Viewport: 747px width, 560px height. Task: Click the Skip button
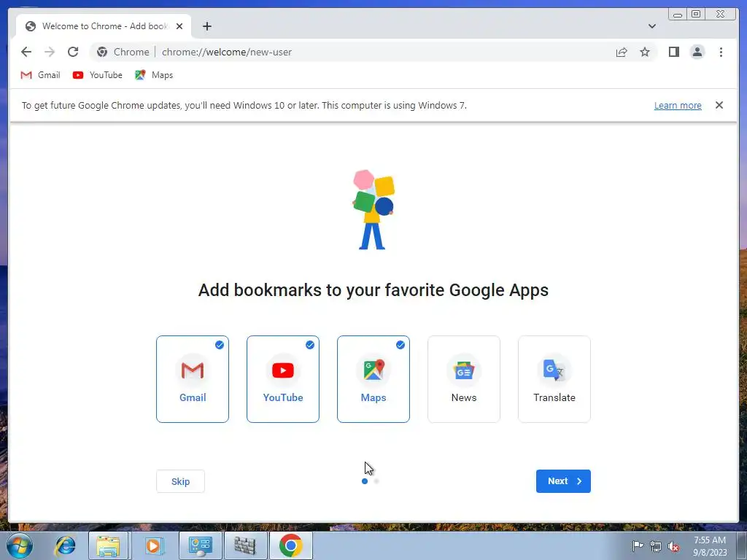click(x=181, y=481)
